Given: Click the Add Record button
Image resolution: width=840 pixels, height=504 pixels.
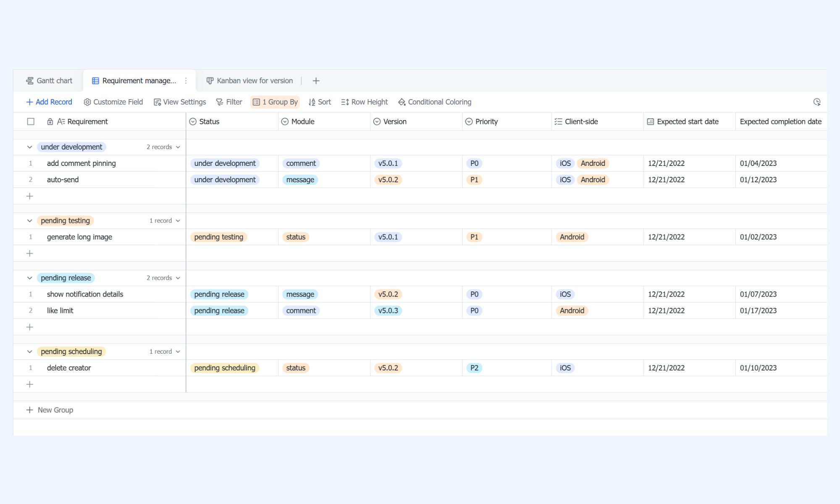Looking at the screenshot, I should pos(49,102).
